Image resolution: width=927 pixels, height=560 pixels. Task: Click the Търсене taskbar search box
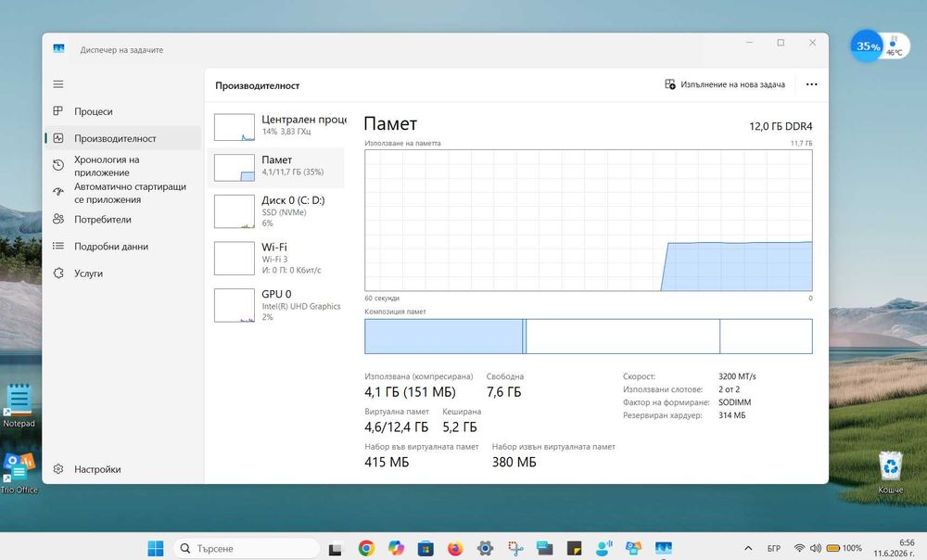click(x=246, y=548)
